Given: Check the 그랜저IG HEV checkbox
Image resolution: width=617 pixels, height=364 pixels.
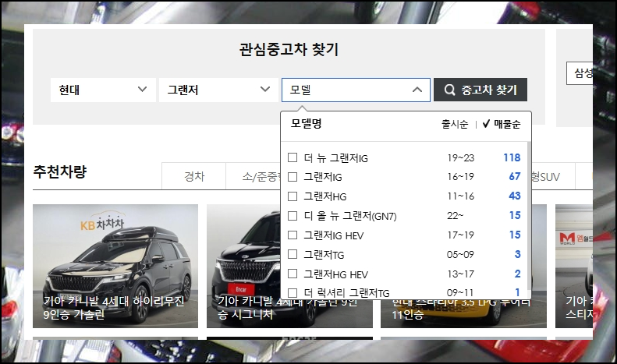Looking at the screenshot, I should 293,235.
